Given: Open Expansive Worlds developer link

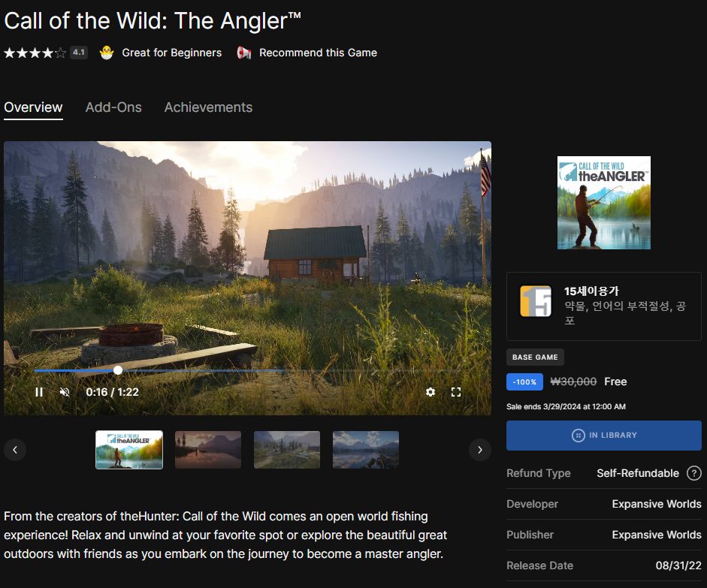Looking at the screenshot, I should (x=657, y=504).
